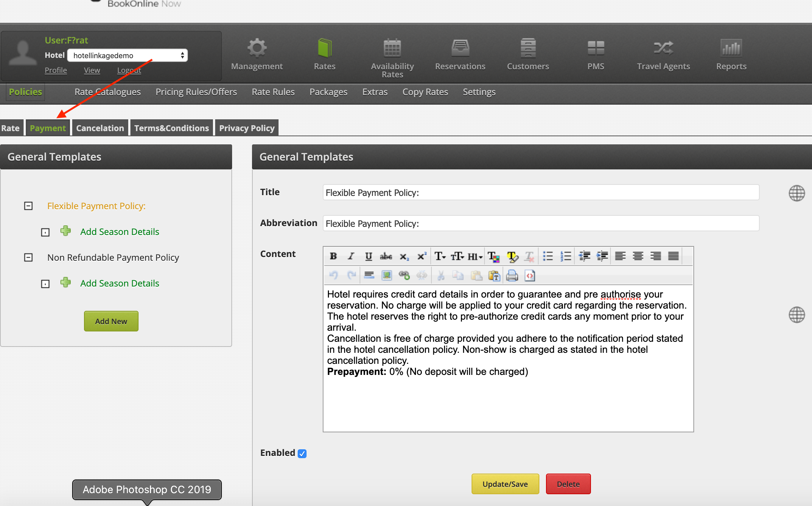Image resolution: width=812 pixels, height=506 pixels.
Task: Click the insert link icon
Action: (404, 275)
